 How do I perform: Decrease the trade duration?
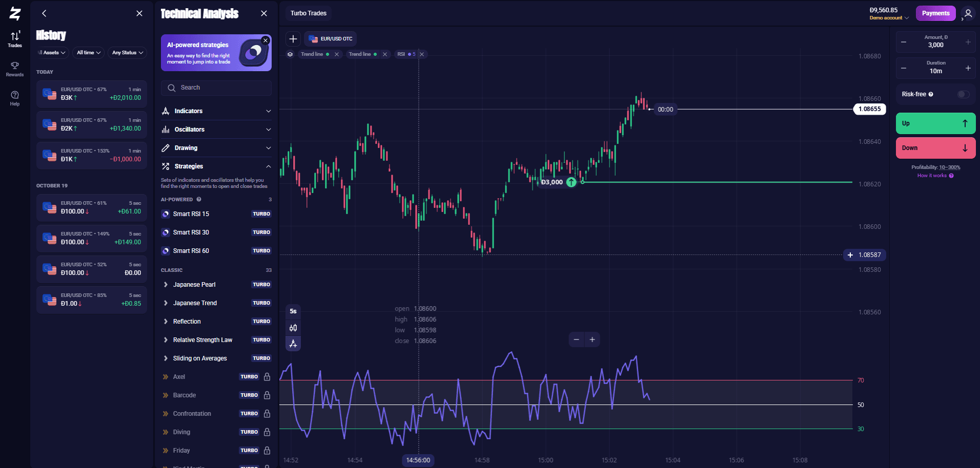904,68
